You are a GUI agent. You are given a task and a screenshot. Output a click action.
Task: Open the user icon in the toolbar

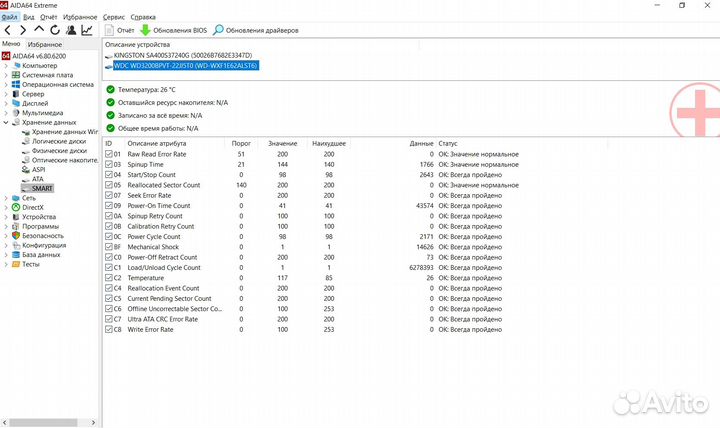pyautogui.click(x=71, y=30)
